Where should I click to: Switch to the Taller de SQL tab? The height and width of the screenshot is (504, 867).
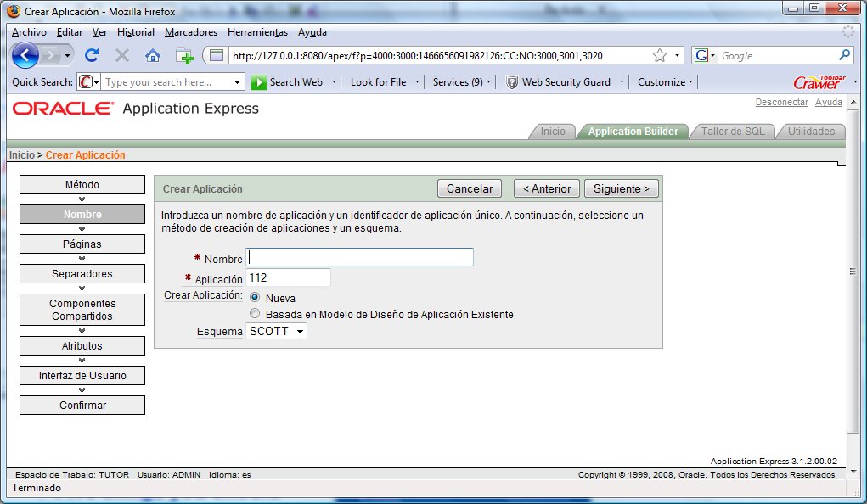coord(733,132)
